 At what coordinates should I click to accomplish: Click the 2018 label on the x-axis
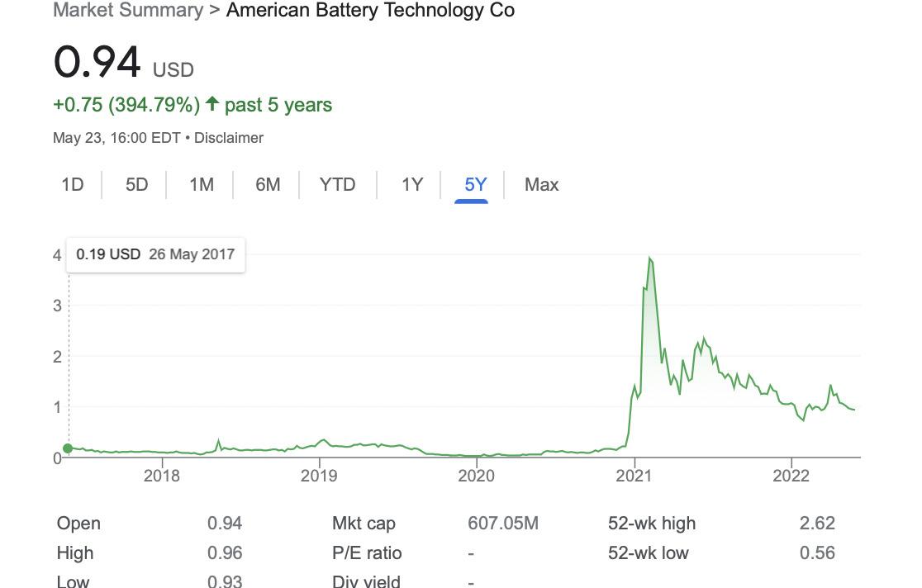click(161, 476)
